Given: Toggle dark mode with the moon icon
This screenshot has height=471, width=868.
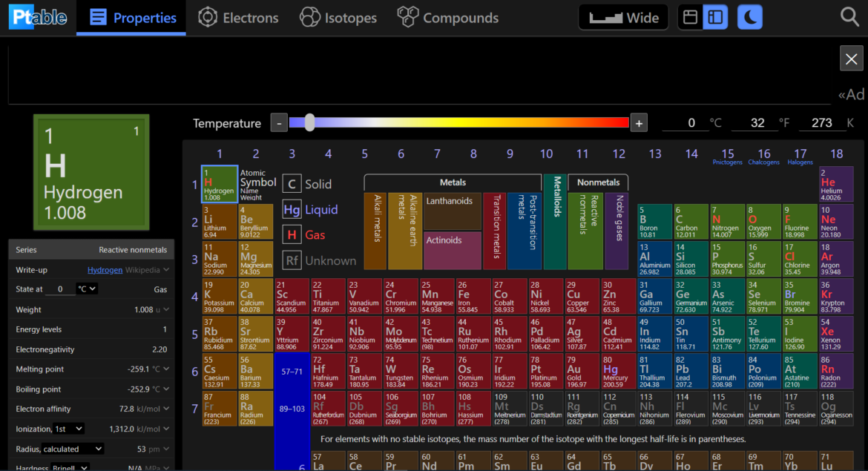Looking at the screenshot, I should (x=749, y=16).
